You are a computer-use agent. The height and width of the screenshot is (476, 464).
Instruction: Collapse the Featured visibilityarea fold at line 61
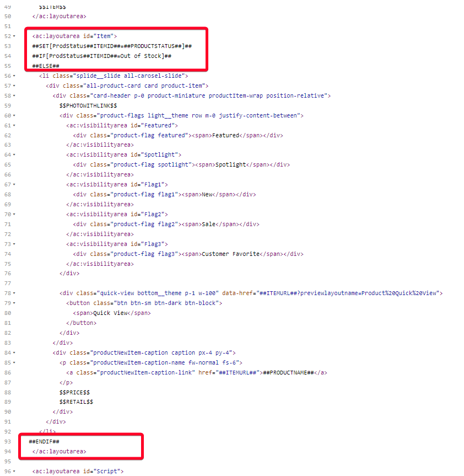click(x=14, y=125)
